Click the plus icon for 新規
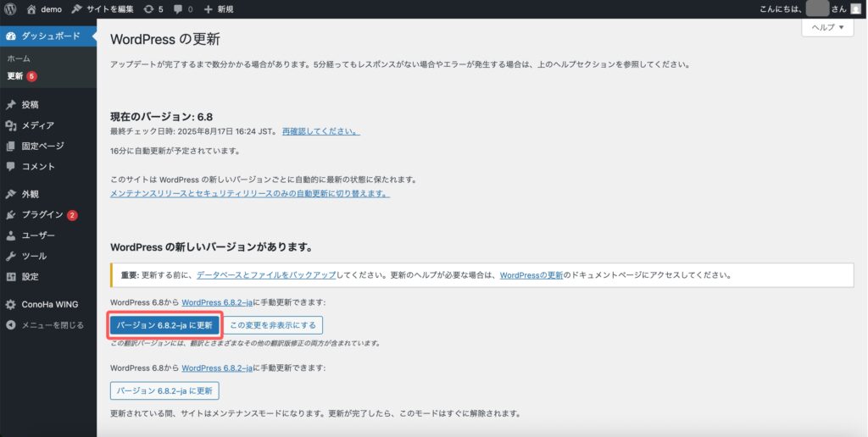 209,9
